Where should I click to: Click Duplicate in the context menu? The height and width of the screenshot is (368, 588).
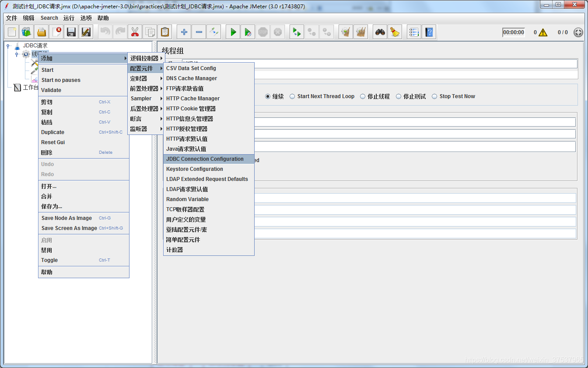[84, 132]
